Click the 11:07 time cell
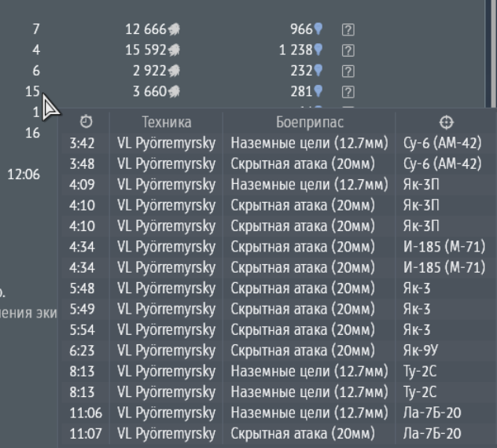This screenshot has height=448, width=497. 86,433
